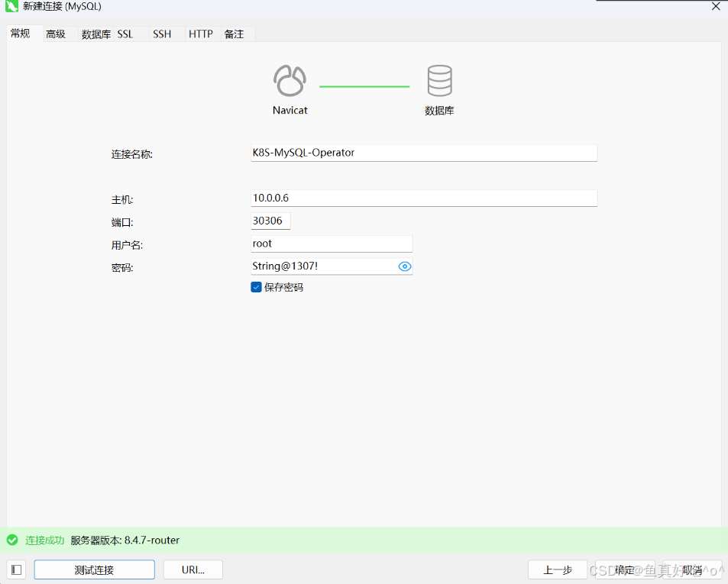
Task: Click the 用户名 field containing root
Action: [x=332, y=244]
